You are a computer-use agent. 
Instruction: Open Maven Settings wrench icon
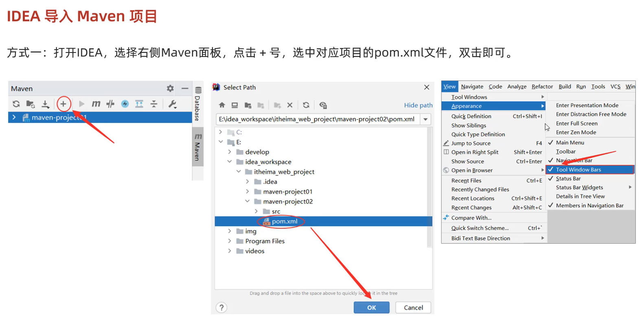click(x=172, y=104)
